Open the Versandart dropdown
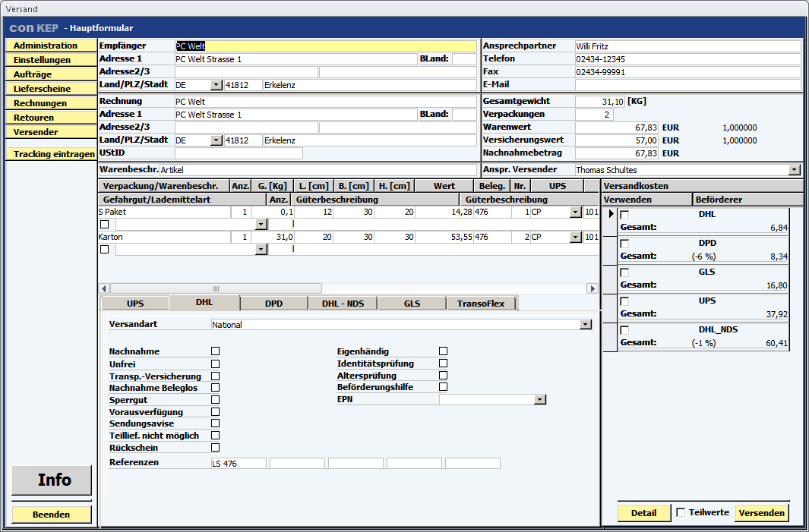 585,325
